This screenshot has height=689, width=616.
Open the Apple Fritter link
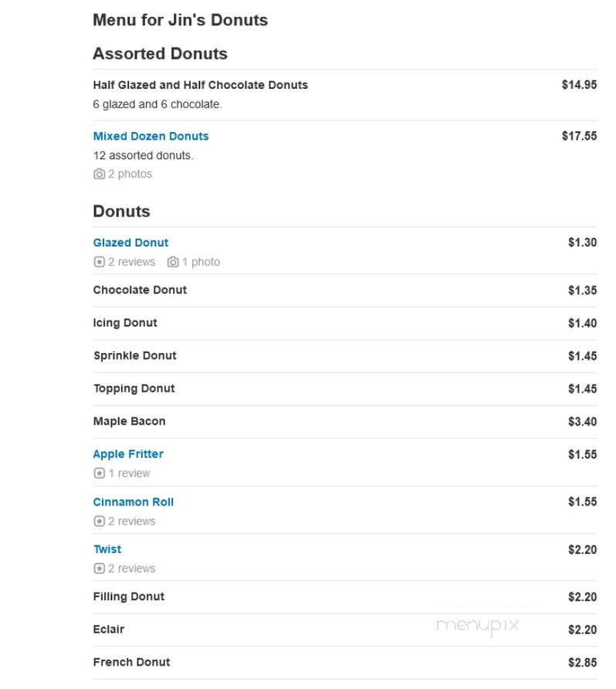pyautogui.click(x=128, y=454)
